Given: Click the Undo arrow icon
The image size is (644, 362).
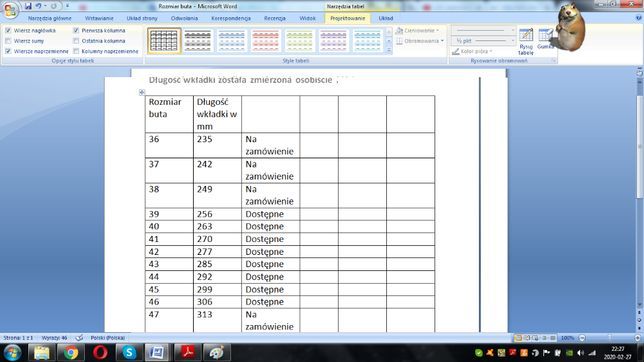Looking at the screenshot, I should click(38, 6).
